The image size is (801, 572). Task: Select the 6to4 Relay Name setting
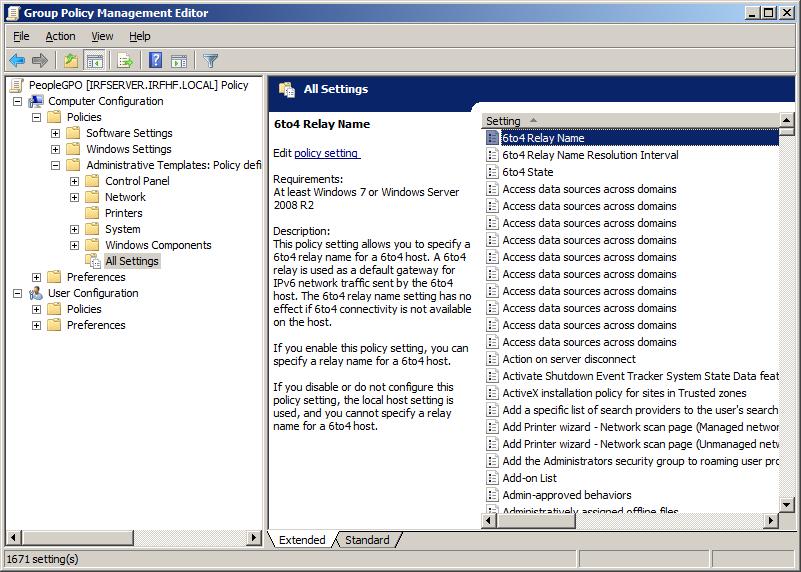tap(632, 138)
